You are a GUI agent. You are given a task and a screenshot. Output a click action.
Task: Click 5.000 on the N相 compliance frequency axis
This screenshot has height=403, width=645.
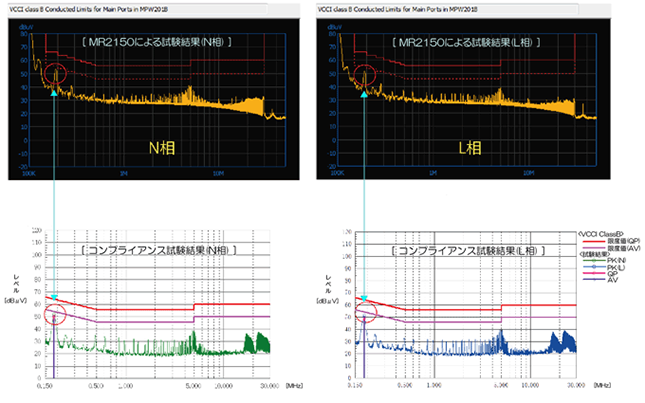(x=193, y=386)
